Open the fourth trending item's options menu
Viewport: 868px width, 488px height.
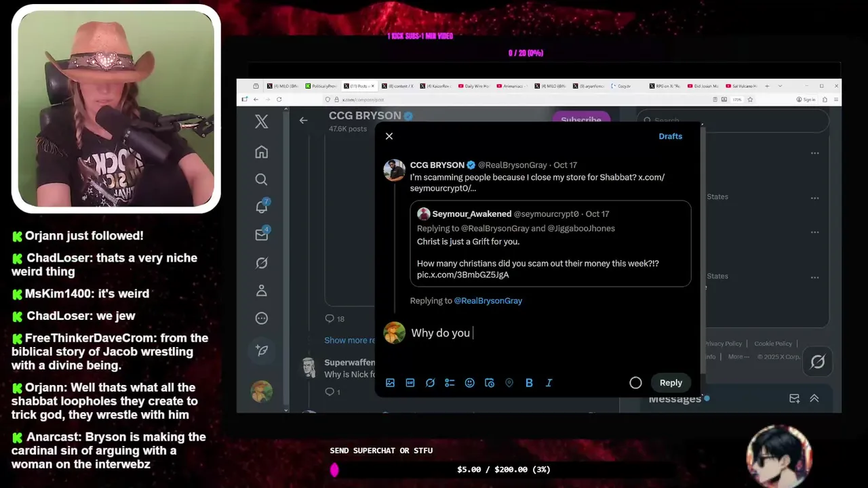(x=814, y=277)
